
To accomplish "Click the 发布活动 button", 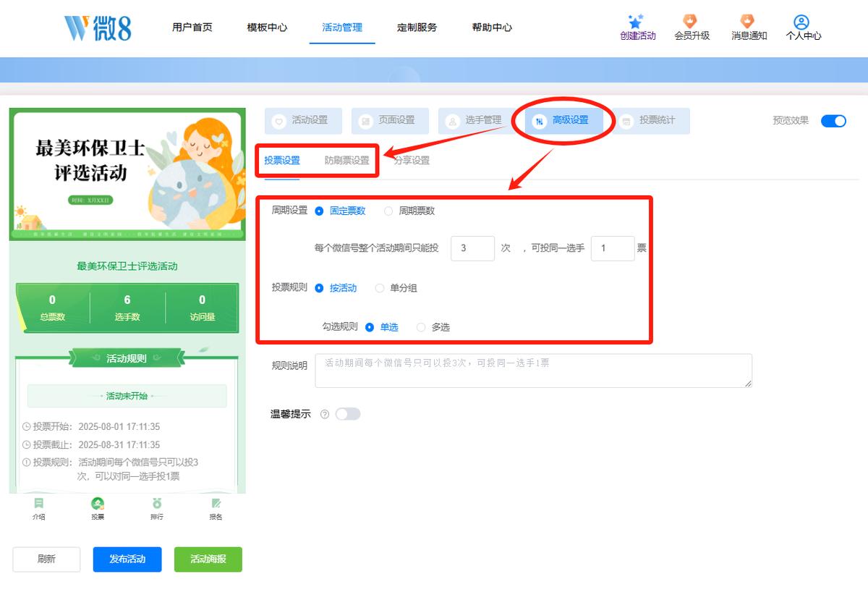I will [x=127, y=559].
